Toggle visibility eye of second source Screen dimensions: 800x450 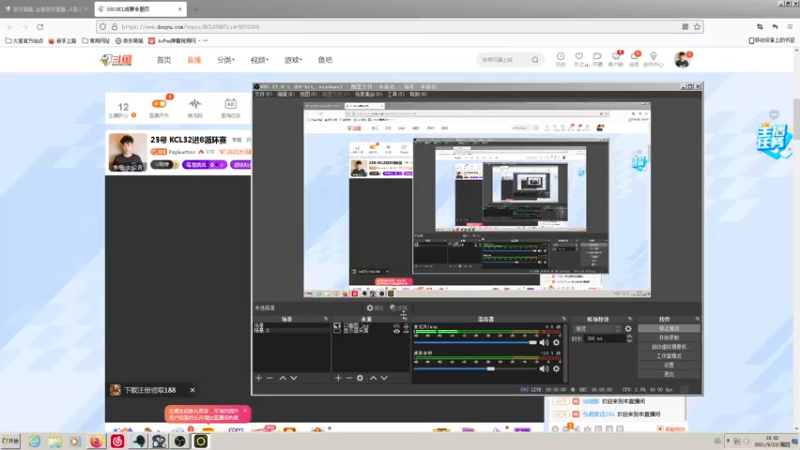coord(396,331)
